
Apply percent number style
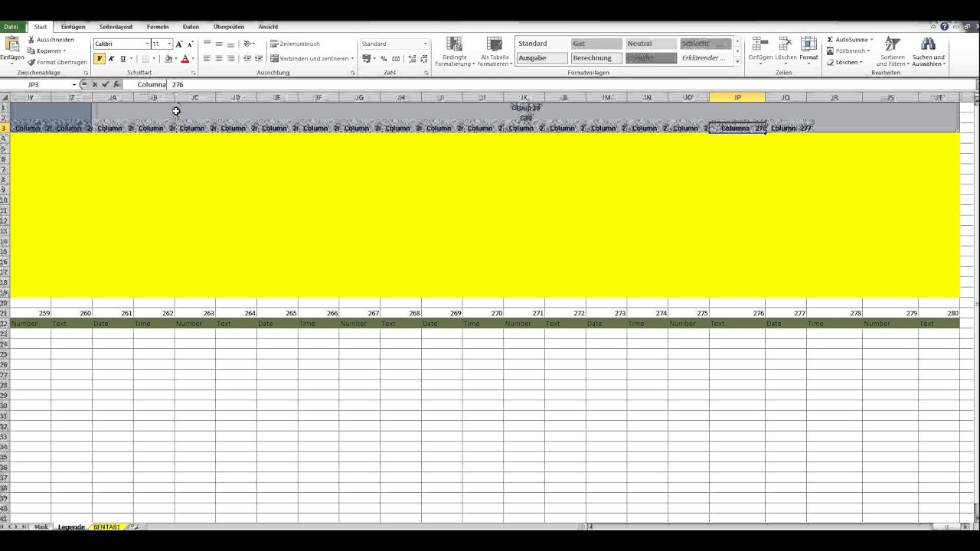point(384,58)
